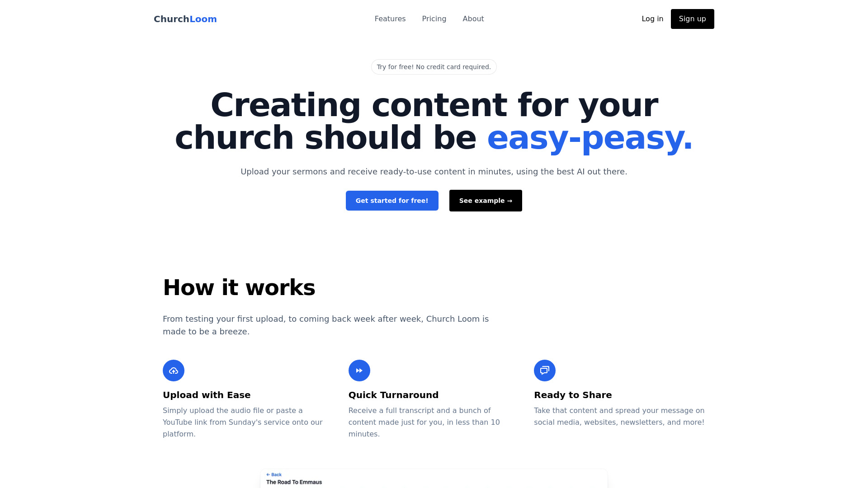Screen dimensions: 868x488
Task: Click the Back navigation arrow icon
Action: coord(268,474)
